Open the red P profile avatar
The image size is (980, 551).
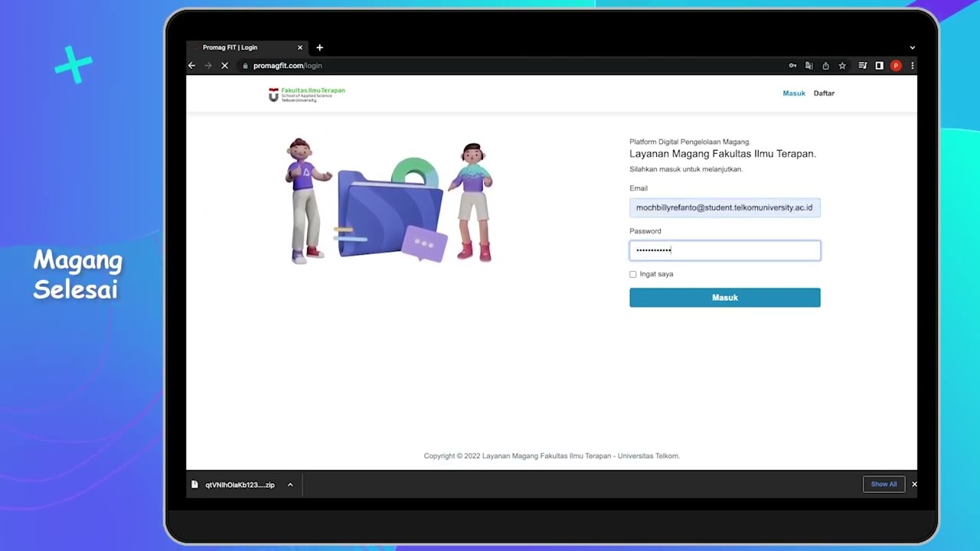[896, 66]
